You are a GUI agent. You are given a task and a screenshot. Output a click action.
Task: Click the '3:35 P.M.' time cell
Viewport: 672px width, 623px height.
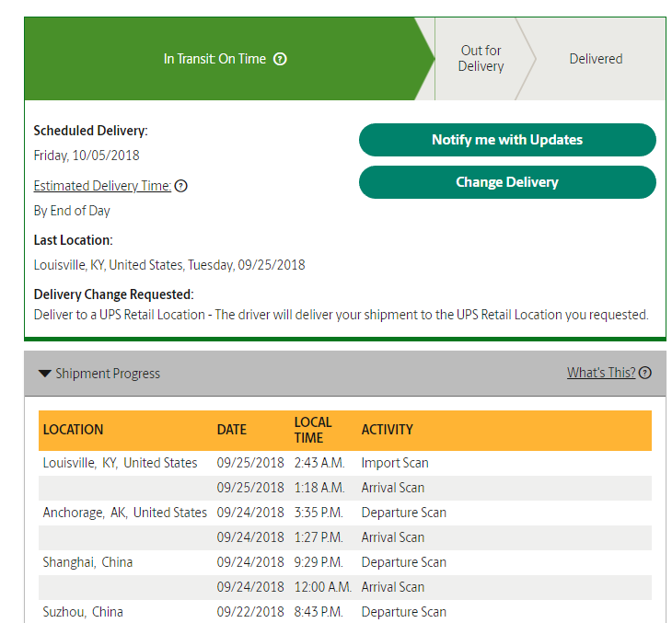coord(319,513)
